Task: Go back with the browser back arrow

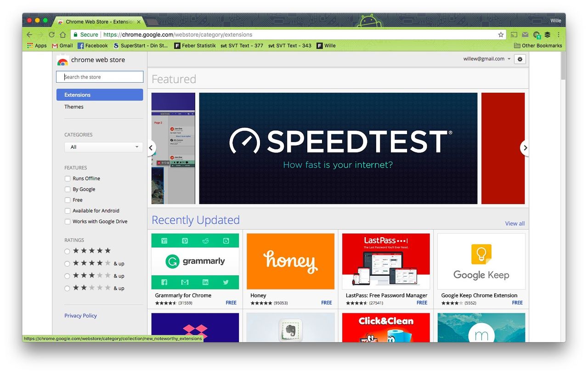Action: [29, 34]
